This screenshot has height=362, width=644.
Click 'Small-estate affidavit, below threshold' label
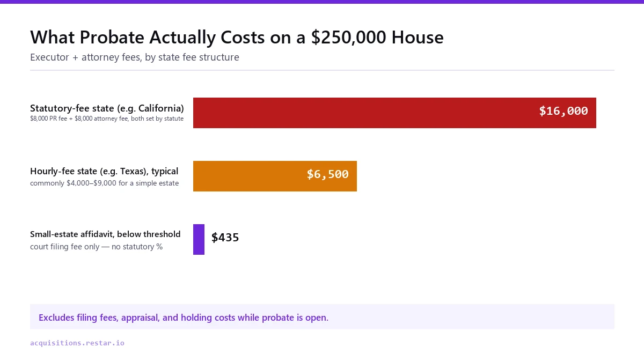(x=105, y=234)
